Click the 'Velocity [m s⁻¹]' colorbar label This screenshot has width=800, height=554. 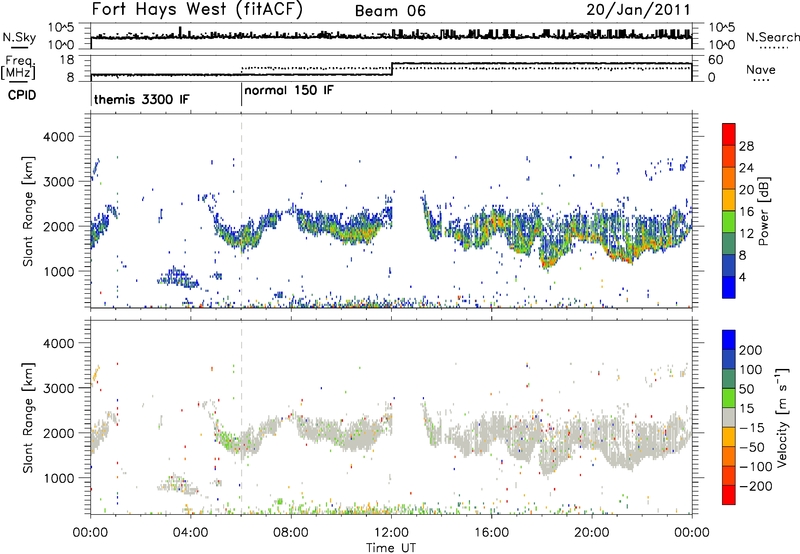pyautogui.click(x=781, y=417)
